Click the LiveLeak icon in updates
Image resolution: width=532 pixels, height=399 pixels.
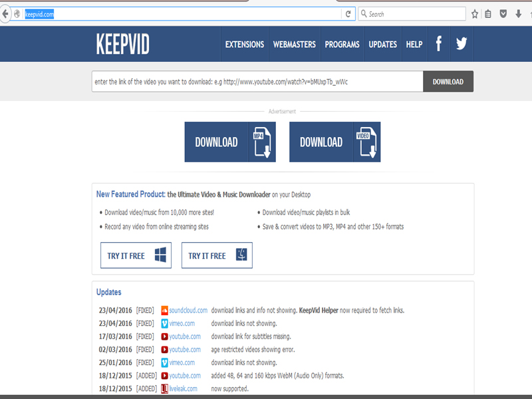click(x=164, y=389)
